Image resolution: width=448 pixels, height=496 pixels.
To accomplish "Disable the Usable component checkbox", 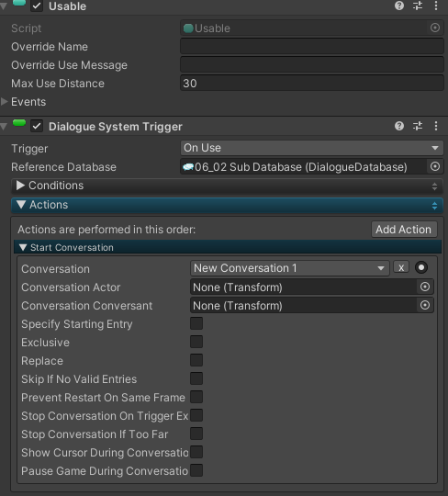I will pyautogui.click(x=37, y=6).
